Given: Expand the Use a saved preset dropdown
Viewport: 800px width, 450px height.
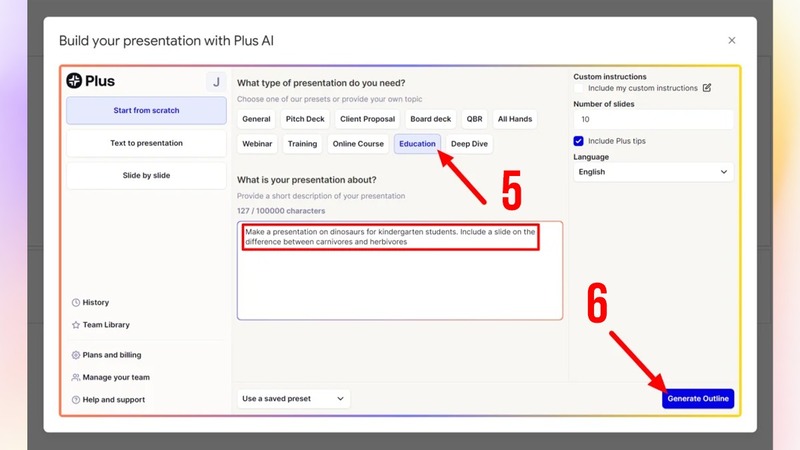Looking at the screenshot, I should 293,398.
